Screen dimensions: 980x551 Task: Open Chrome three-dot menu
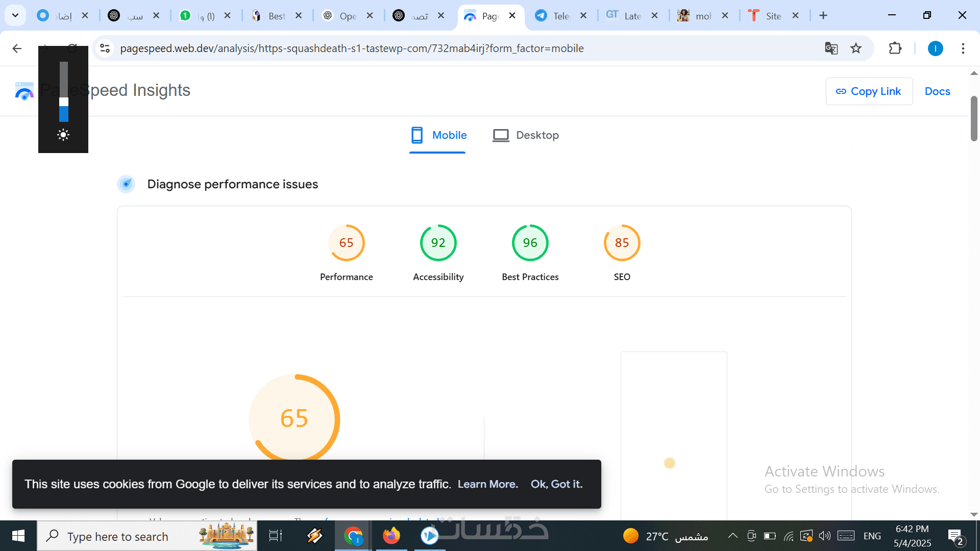coord(963,48)
